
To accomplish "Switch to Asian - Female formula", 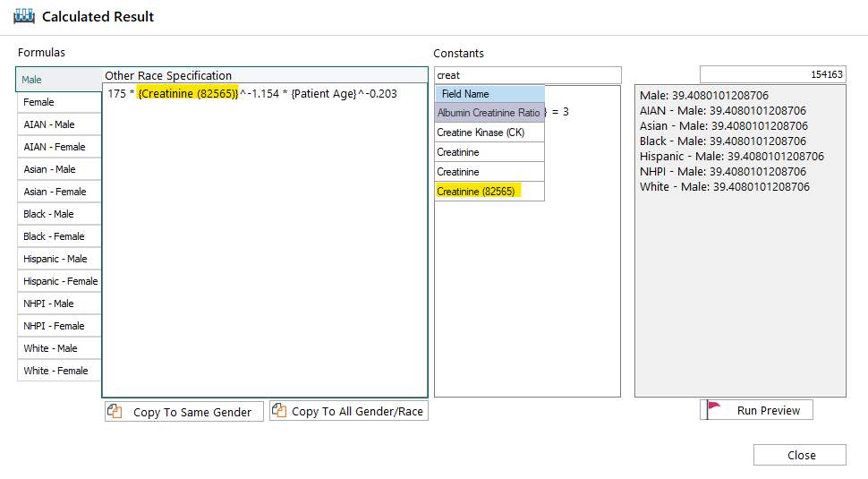I will 59,192.
